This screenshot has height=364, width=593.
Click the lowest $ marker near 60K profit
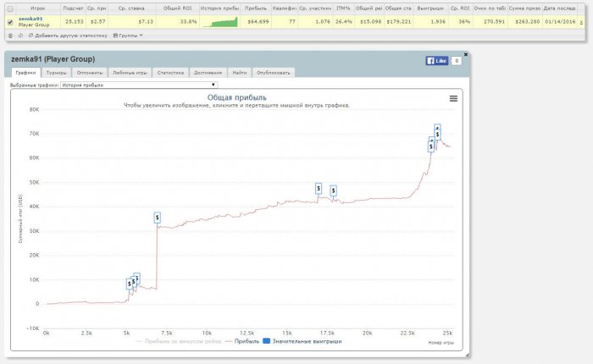pyautogui.click(x=430, y=146)
